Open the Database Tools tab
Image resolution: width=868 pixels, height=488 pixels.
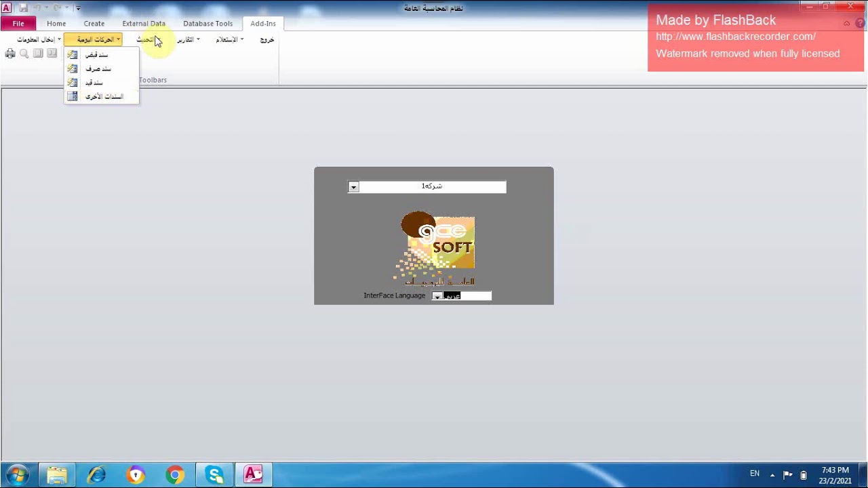(208, 24)
